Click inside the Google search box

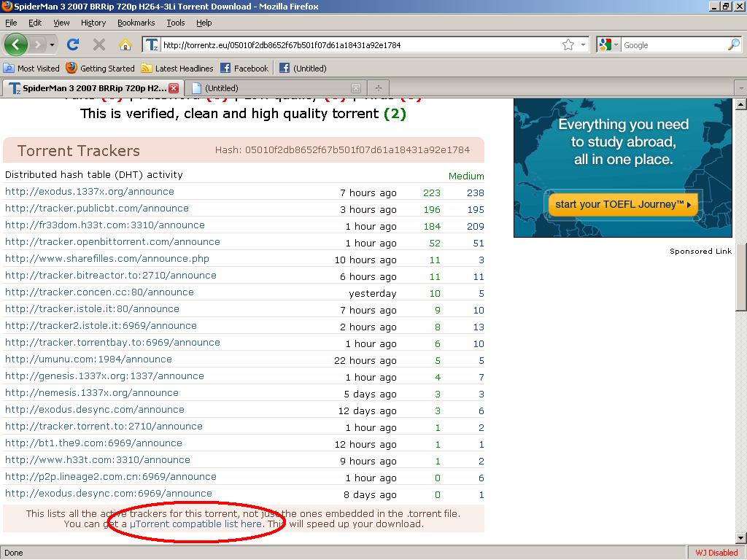click(674, 45)
